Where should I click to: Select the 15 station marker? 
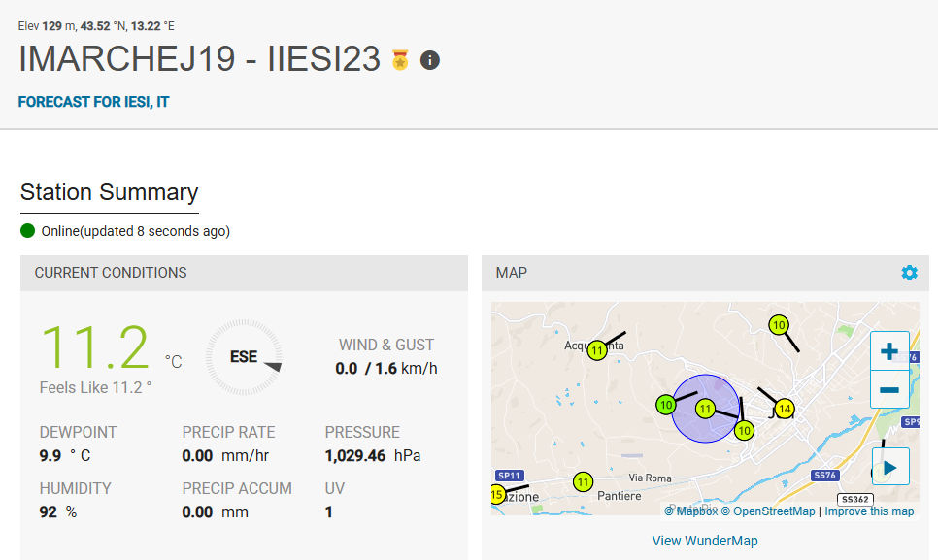(x=498, y=495)
